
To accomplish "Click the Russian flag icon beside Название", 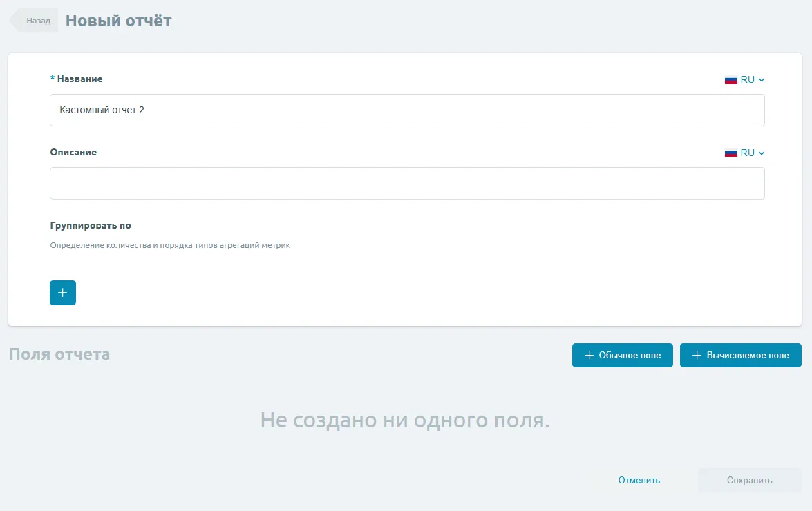I will (730, 79).
